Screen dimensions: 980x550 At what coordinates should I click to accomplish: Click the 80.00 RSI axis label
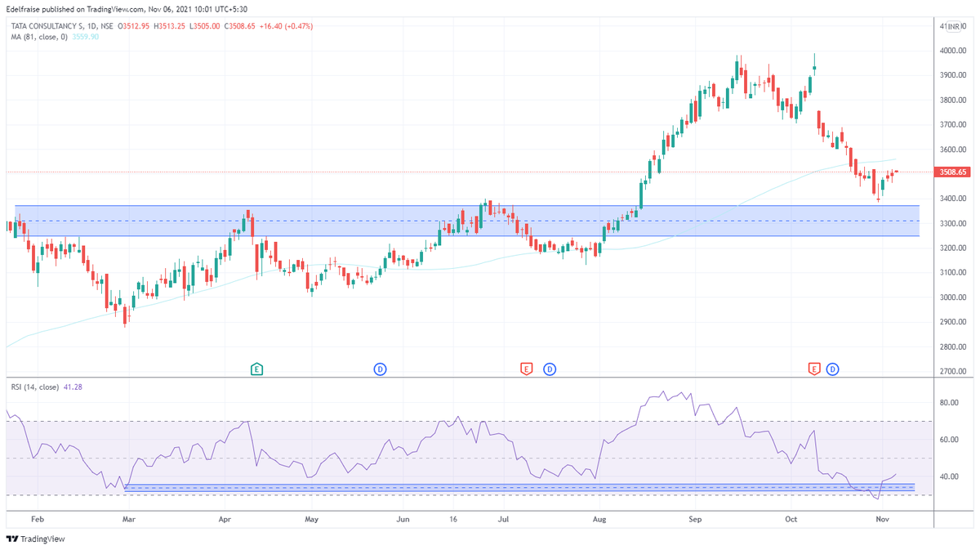pos(948,403)
